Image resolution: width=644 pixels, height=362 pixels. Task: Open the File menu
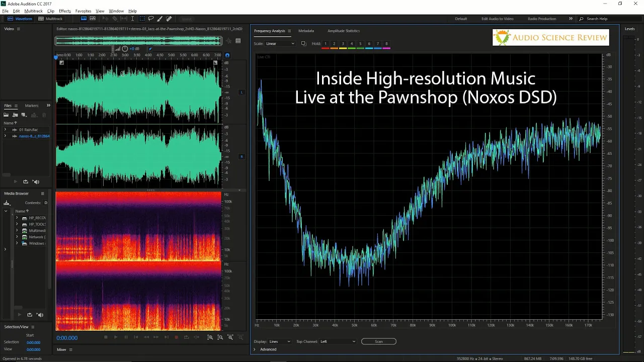5,11
